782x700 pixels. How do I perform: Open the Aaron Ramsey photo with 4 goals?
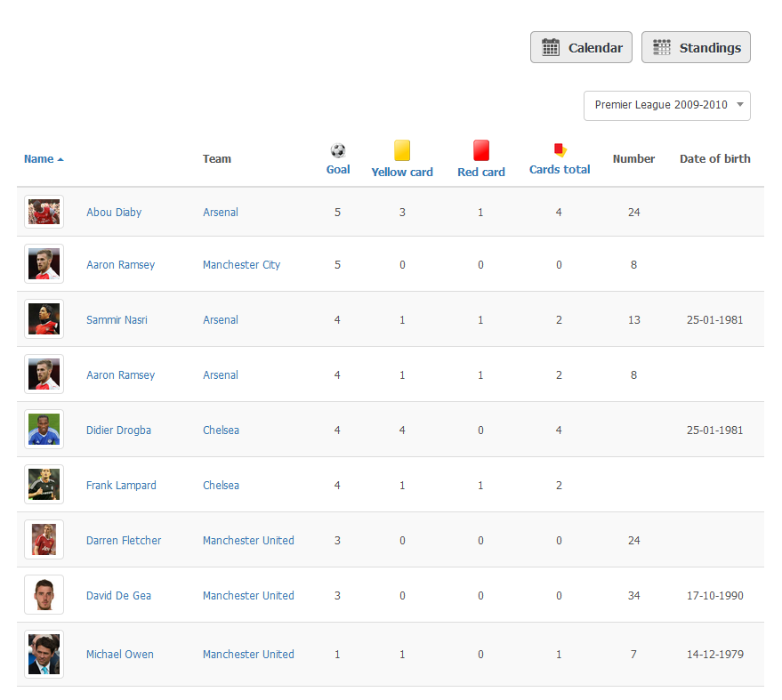click(44, 374)
